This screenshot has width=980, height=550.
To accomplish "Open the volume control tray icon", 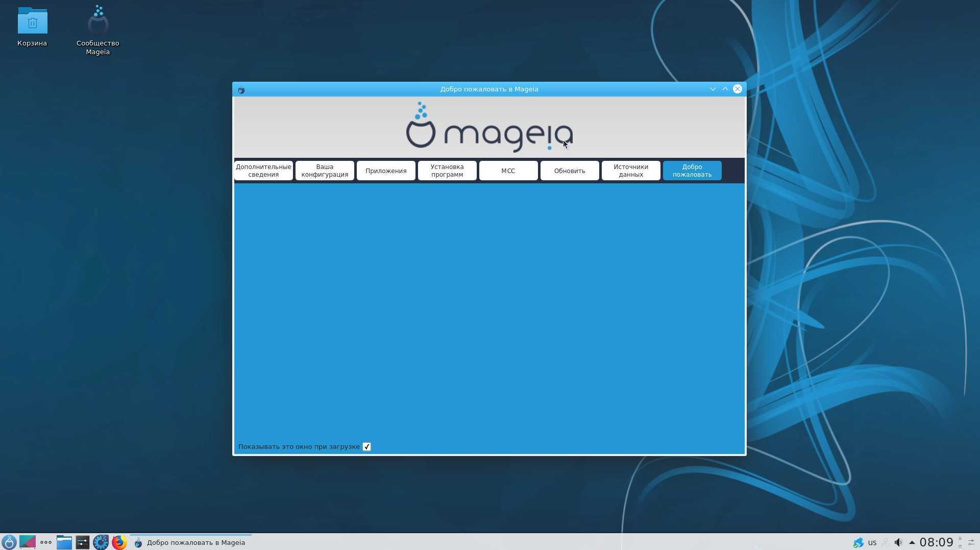I will 898,542.
